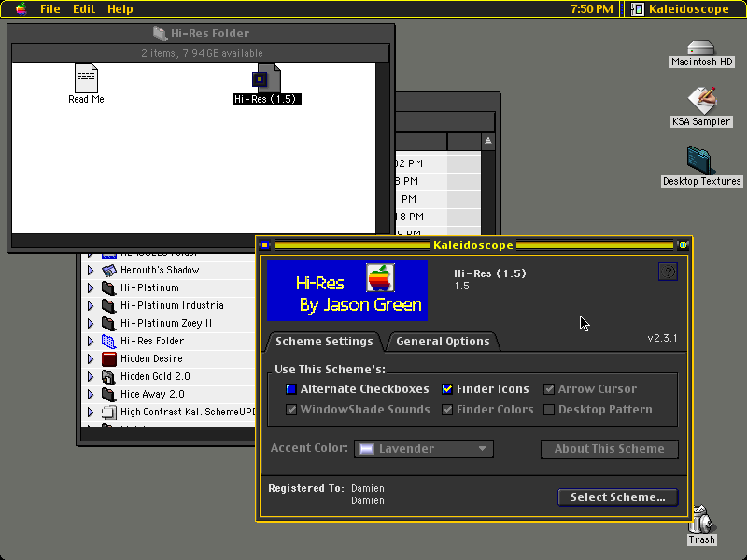This screenshot has width=747, height=560.
Task: Click the Hi-Platinum row folder icon
Action: [x=109, y=288]
